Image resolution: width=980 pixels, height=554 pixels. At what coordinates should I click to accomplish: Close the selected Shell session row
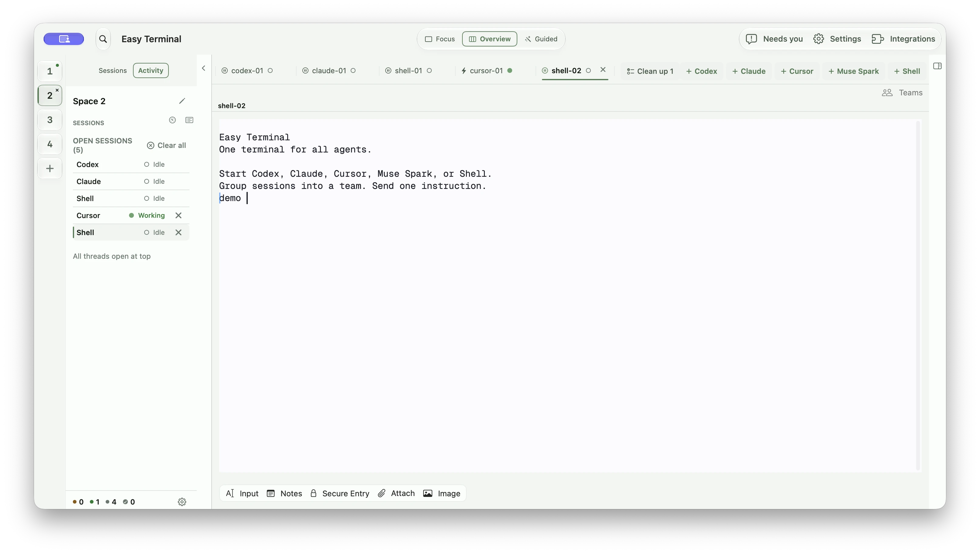[179, 232]
